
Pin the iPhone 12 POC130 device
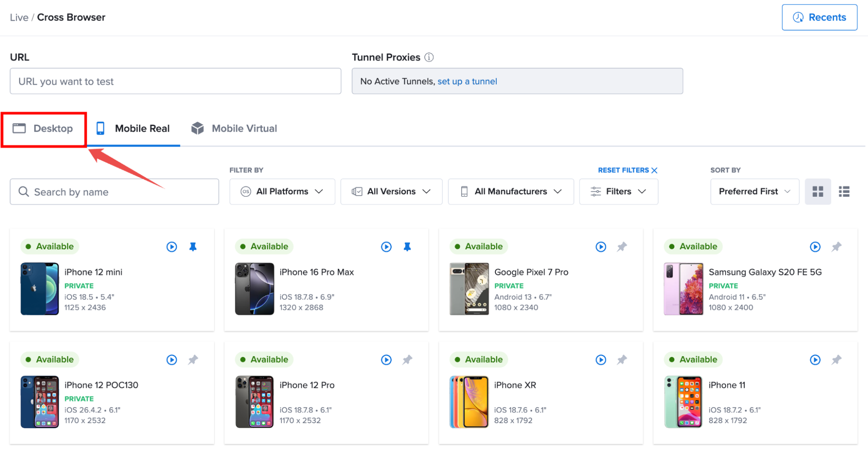(193, 360)
